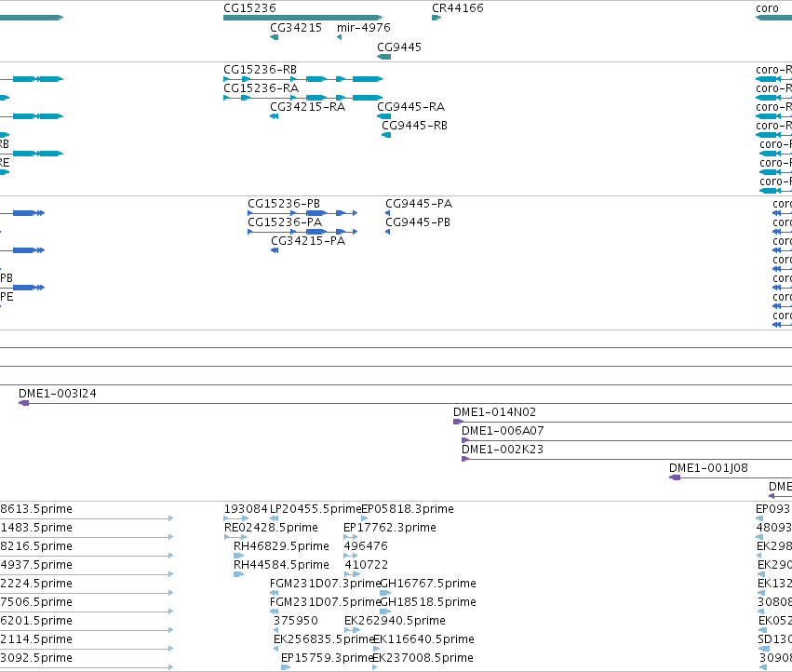Select the CR44166 gene label
Image resolution: width=792 pixels, height=672 pixels.
click(458, 8)
